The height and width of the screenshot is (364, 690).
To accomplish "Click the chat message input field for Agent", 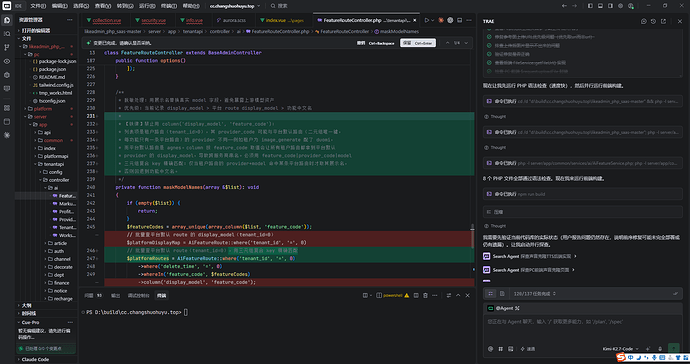I will pos(582,328).
